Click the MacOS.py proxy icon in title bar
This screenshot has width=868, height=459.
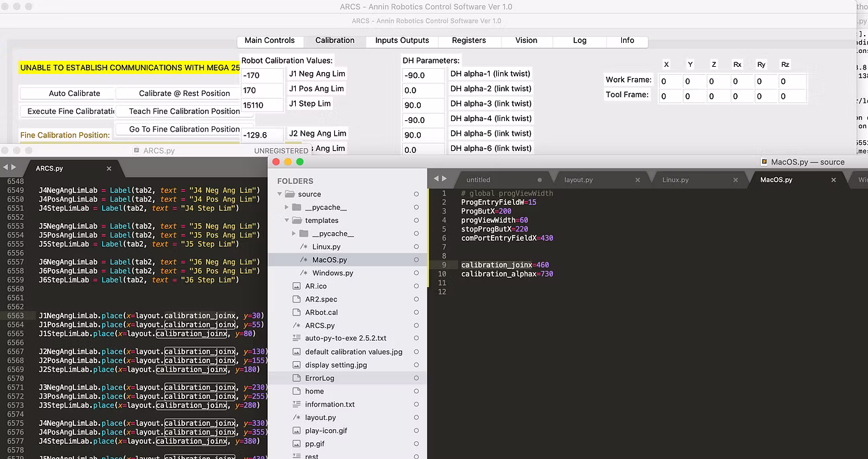pos(765,162)
